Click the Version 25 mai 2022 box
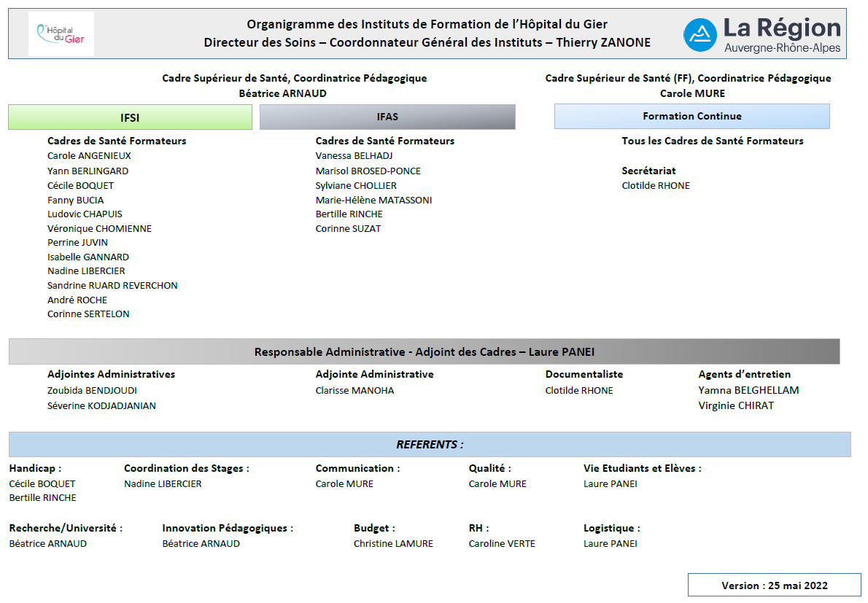 (x=775, y=586)
